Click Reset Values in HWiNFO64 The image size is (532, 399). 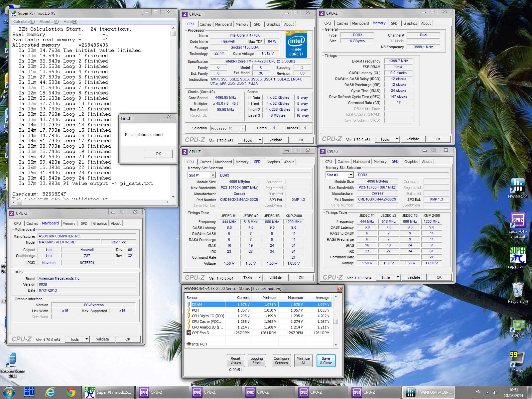coord(235,361)
